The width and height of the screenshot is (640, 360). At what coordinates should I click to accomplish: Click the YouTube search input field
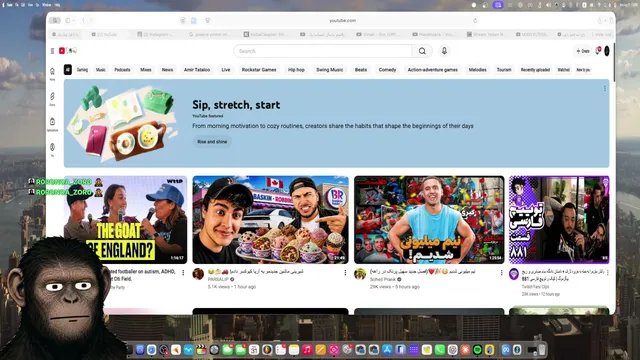(x=322, y=51)
